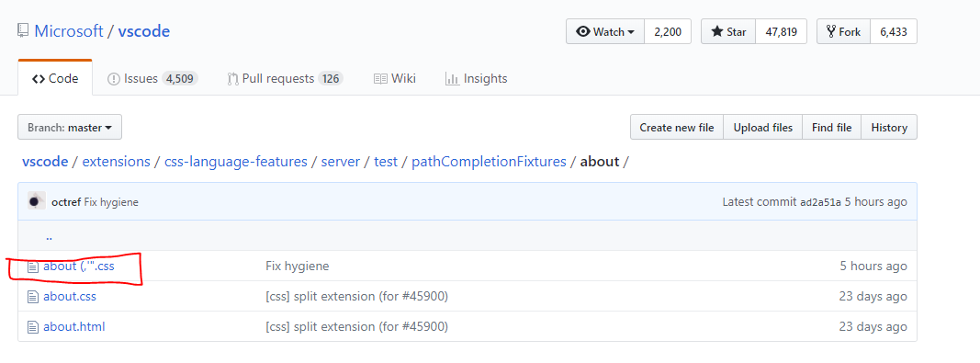Click the 4,509 issues counter badge
Screen dimensions: 980x363
[180, 79]
